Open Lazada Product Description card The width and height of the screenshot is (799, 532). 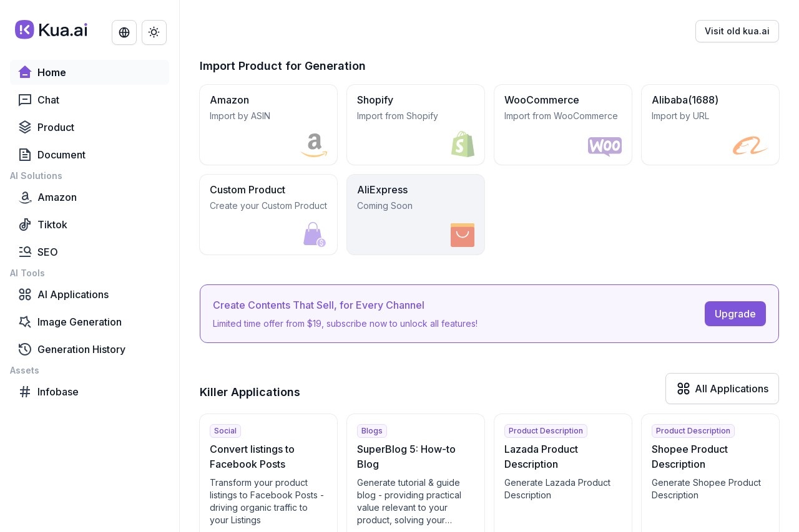(x=563, y=473)
